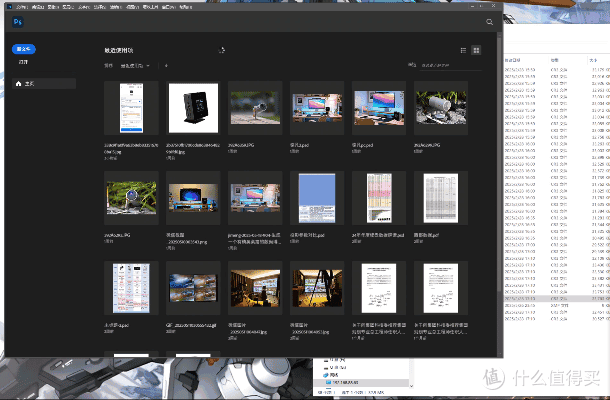The width and height of the screenshot is (610, 400).
Task: Sort Explorer by size column header
Action: point(593,60)
